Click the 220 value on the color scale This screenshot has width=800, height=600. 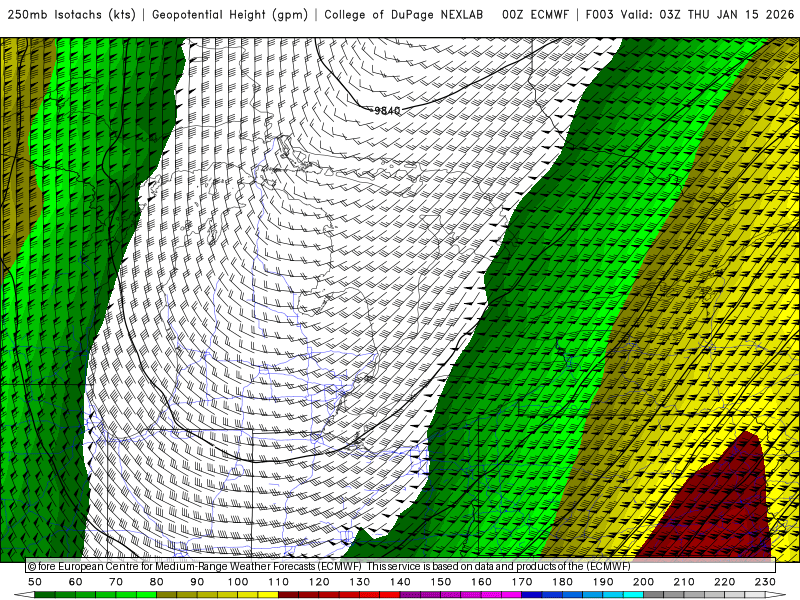point(724,582)
